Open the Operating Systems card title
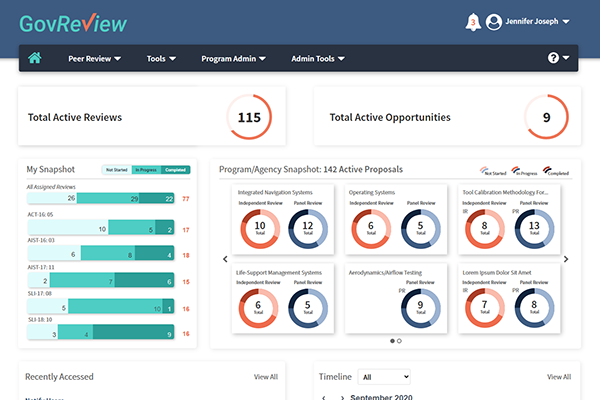Screen dimensions: 600x400 [x=372, y=192]
